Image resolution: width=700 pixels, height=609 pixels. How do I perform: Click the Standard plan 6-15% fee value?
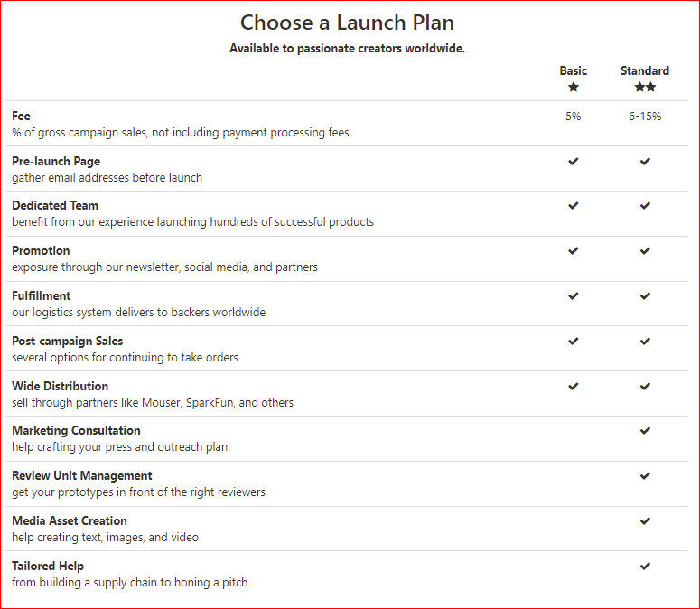click(645, 117)
